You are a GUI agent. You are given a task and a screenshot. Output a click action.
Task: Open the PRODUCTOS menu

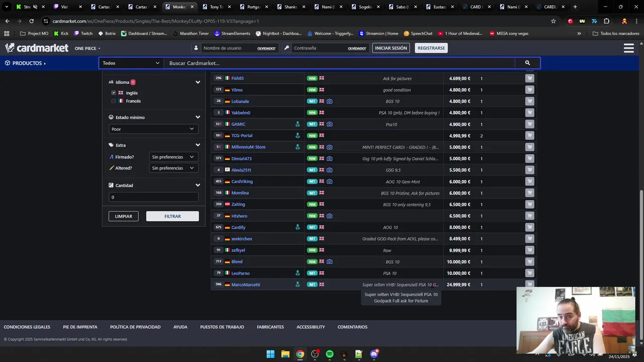25,63
